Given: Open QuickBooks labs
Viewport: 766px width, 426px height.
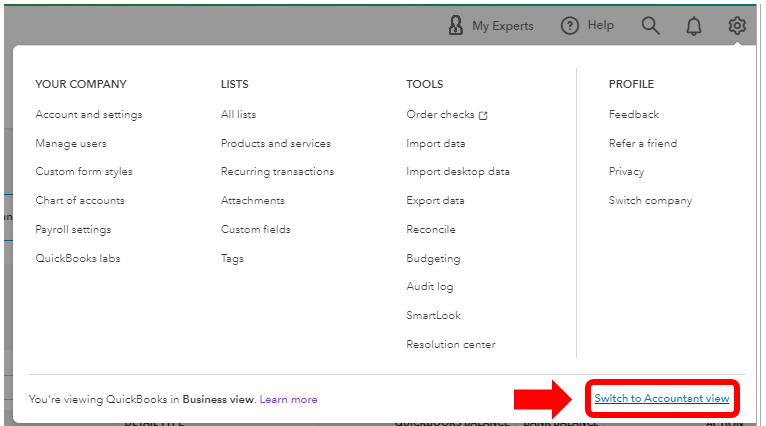Looking at the screenshot, I should [x=78, y=258].
